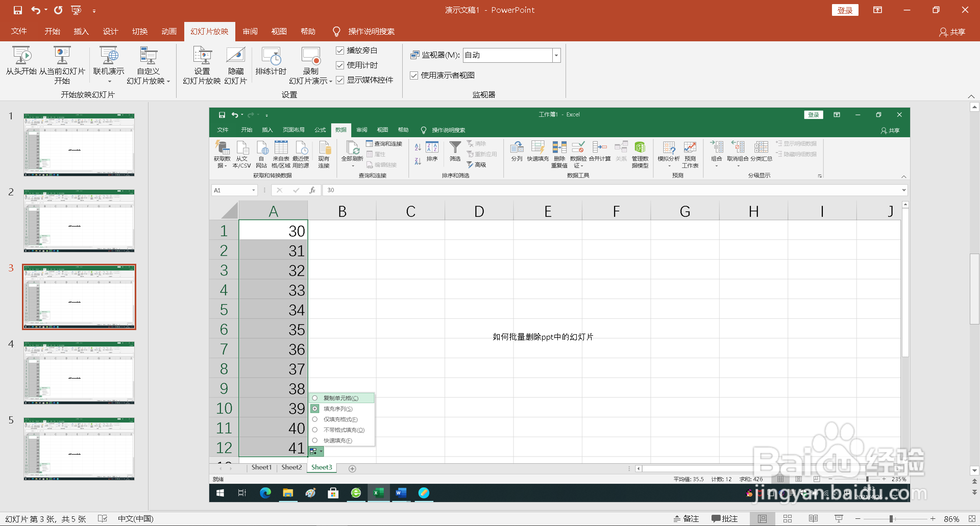Click the 86% zoom level value
Viewport: 980px width, 526px height.
(951, 519)
